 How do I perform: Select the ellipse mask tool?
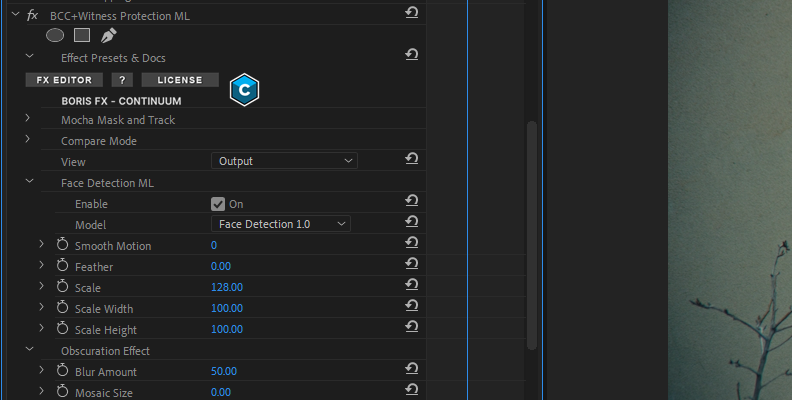pyautogui.click(x=55, y=35)
